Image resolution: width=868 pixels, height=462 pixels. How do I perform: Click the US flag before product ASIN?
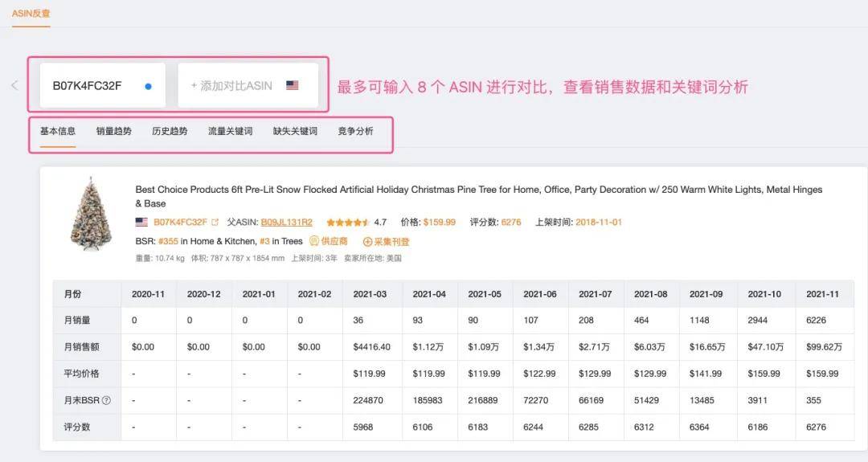pos(141,223)
